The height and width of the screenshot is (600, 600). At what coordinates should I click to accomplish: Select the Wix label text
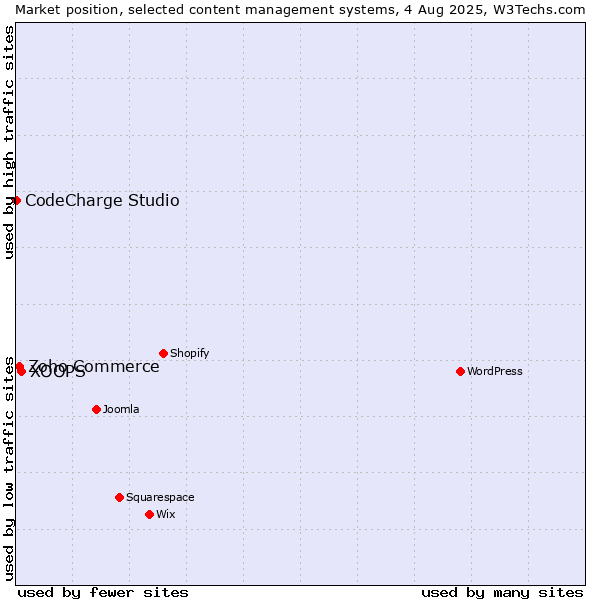[x=166, y=514]
